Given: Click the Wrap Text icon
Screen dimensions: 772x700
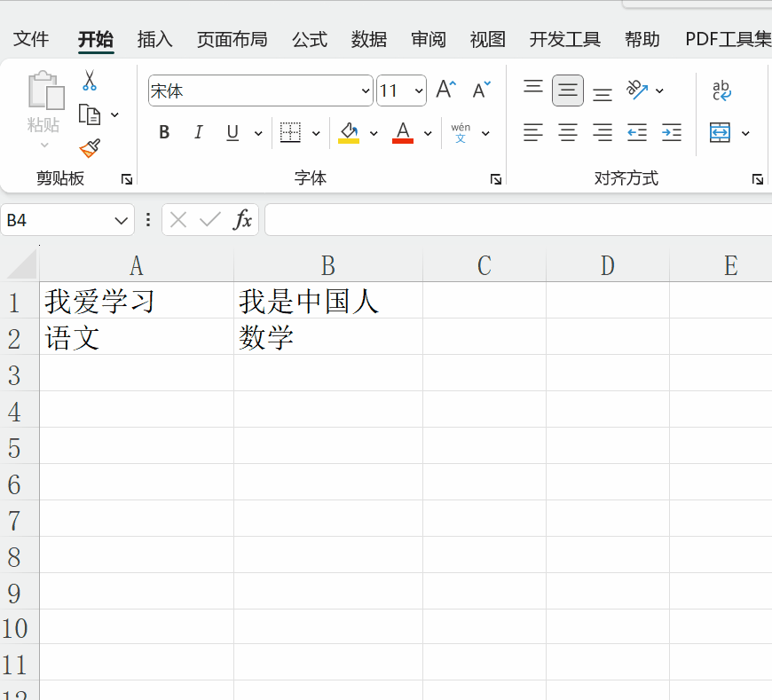Looking at the screenshot, I should (721, 90).
